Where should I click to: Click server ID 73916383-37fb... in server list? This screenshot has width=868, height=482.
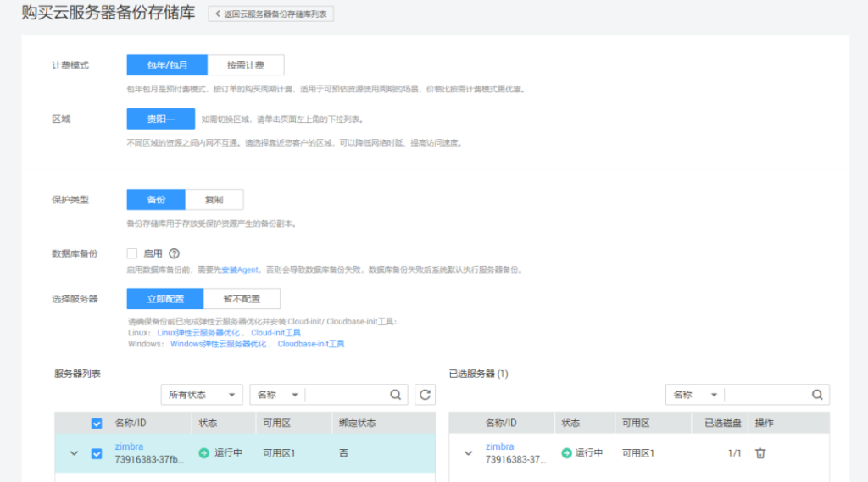coord(149,460)
